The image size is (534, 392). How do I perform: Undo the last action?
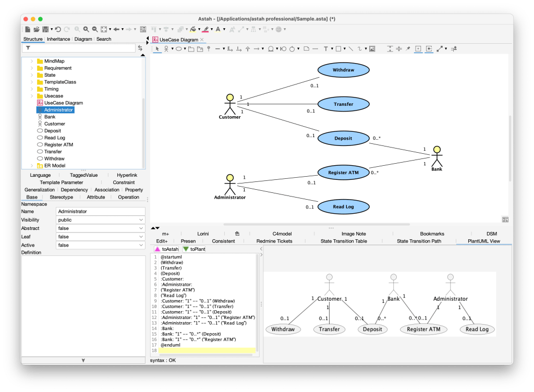[58, 29]
